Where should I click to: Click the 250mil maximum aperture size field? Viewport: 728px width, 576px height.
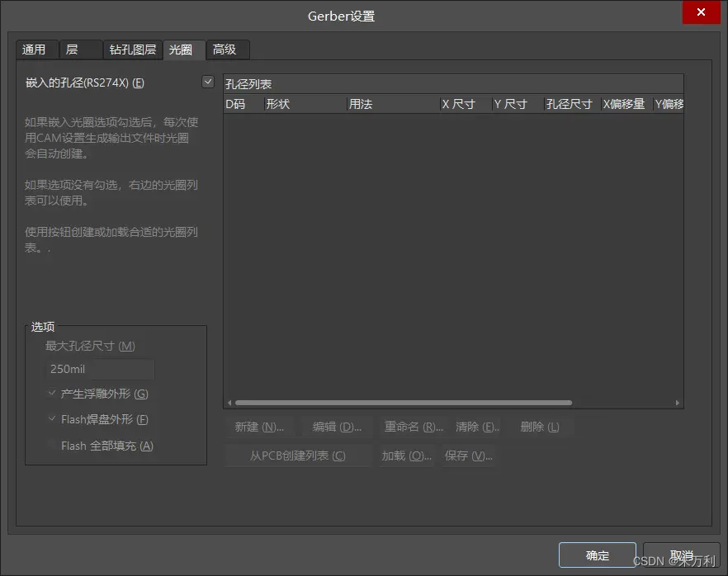98,369
